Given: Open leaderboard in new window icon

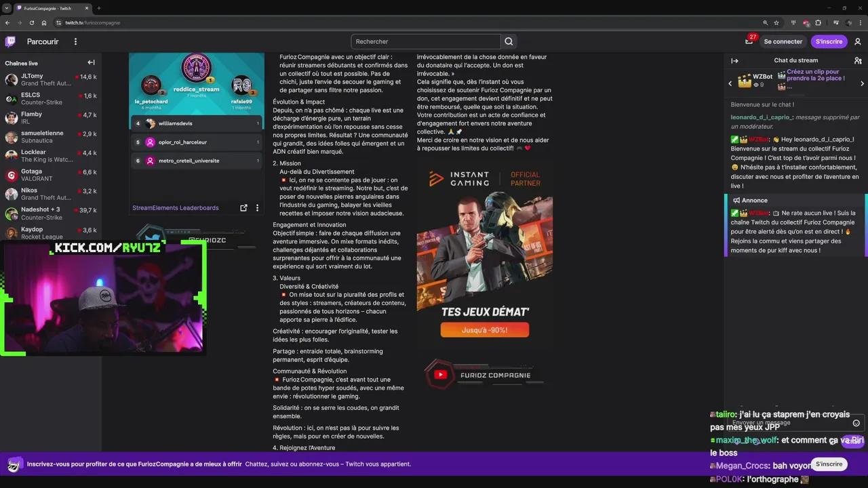Looking at the screenshot, I should [x=243, y=208].
